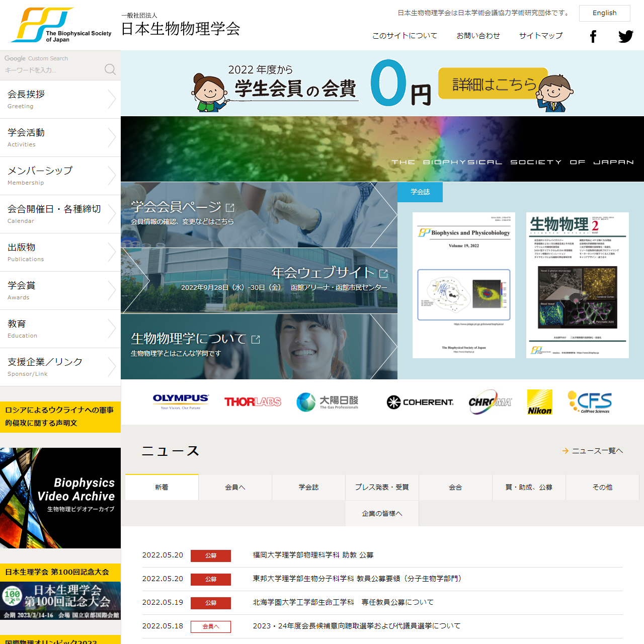Viewport: 644px width, 644px height.
Task: Type in the Google custom search field
Action: point(50,69)
